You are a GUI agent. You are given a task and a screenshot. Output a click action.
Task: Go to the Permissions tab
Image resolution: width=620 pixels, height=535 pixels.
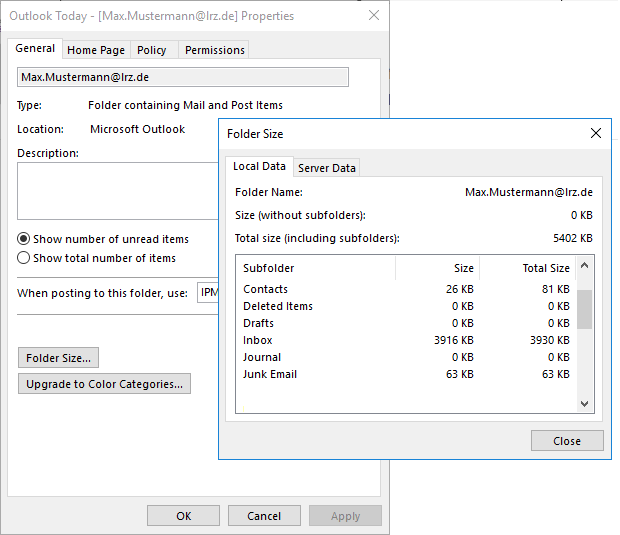click(x=214, y=50)
